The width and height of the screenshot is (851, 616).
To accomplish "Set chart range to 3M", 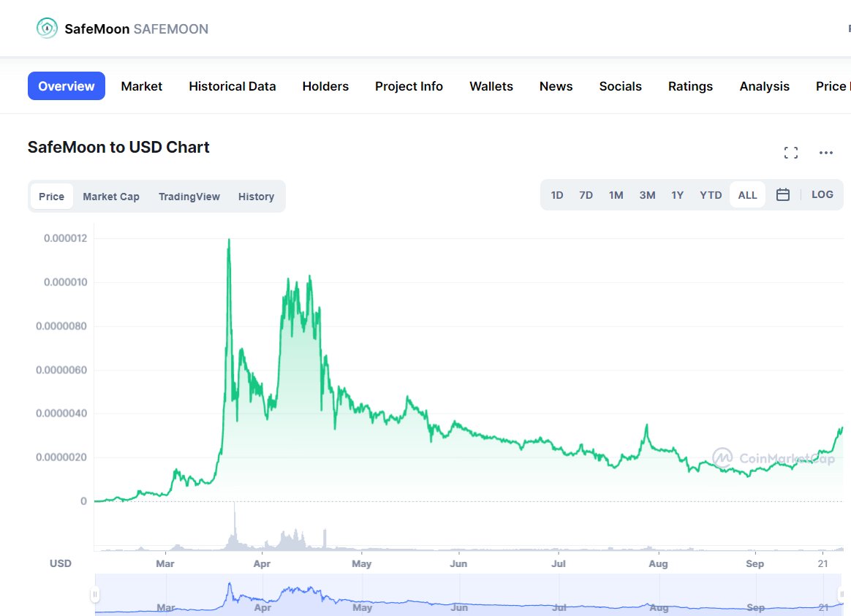I will (647, 195).
